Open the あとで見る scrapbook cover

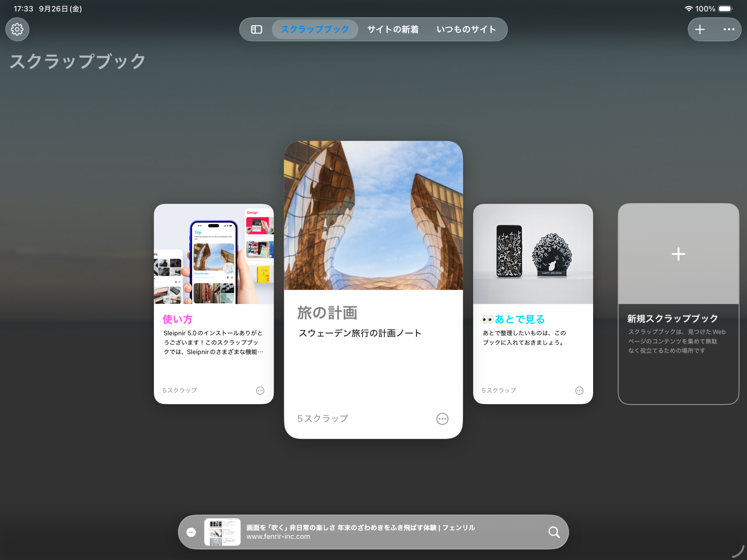[533, 254]
